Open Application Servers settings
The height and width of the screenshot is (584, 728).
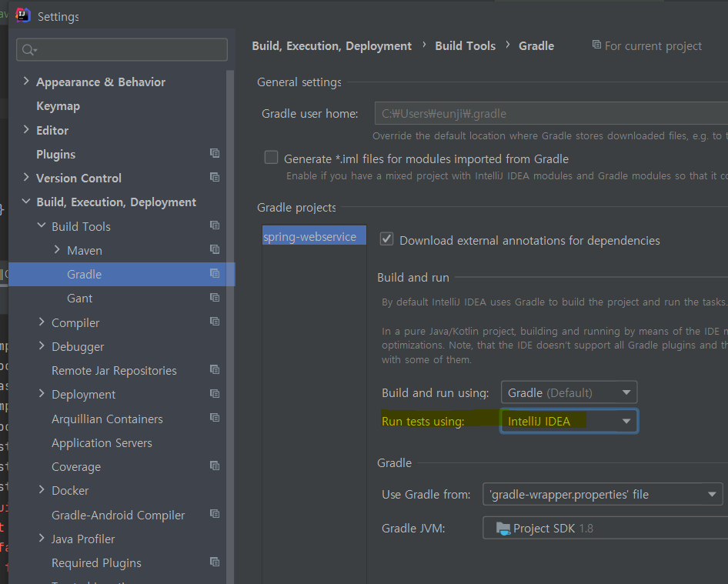[x=102, y=443]
